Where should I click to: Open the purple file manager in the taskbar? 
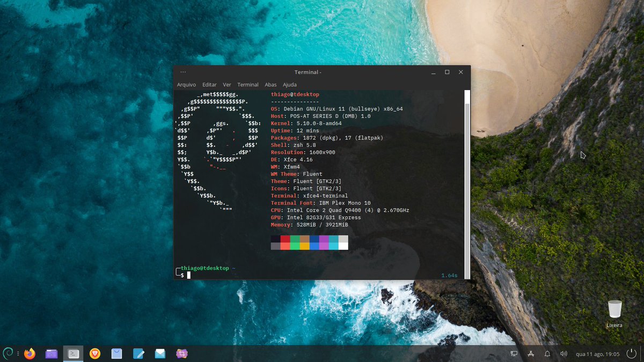[51, 353]
